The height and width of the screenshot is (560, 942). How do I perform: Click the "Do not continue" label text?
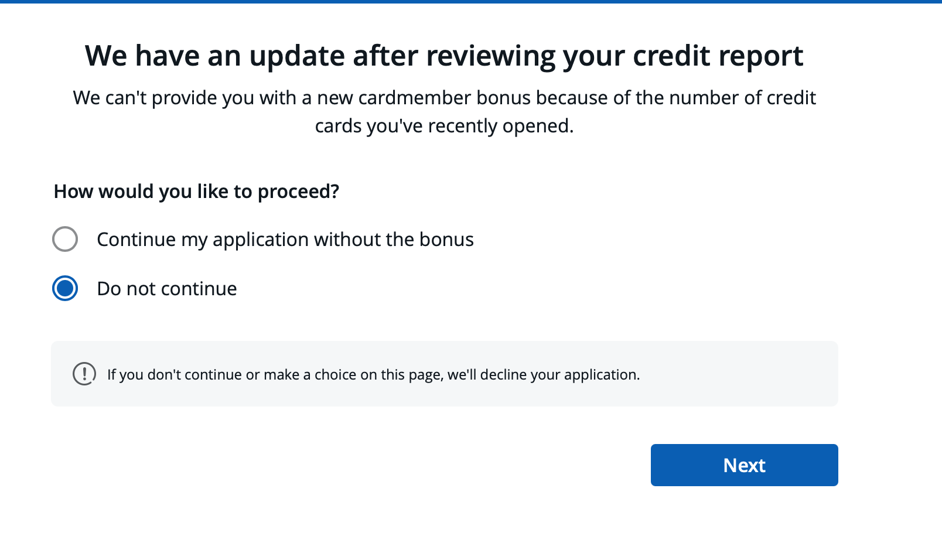167,289
